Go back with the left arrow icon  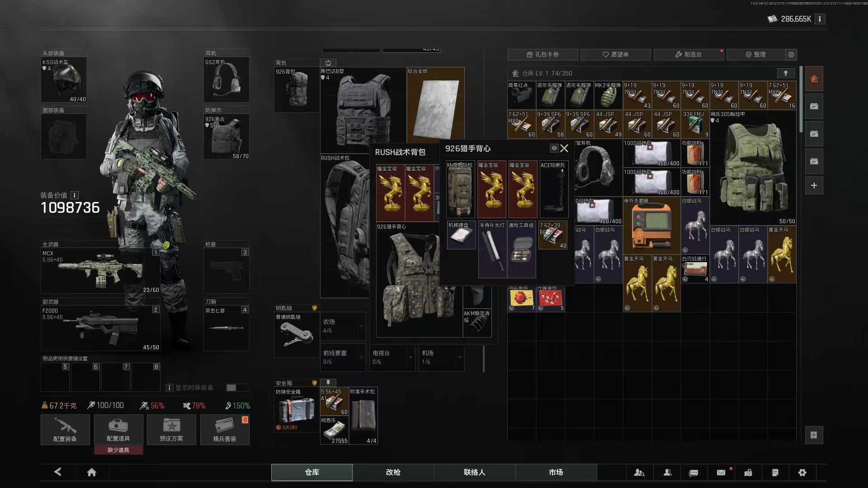click(58, 472)
